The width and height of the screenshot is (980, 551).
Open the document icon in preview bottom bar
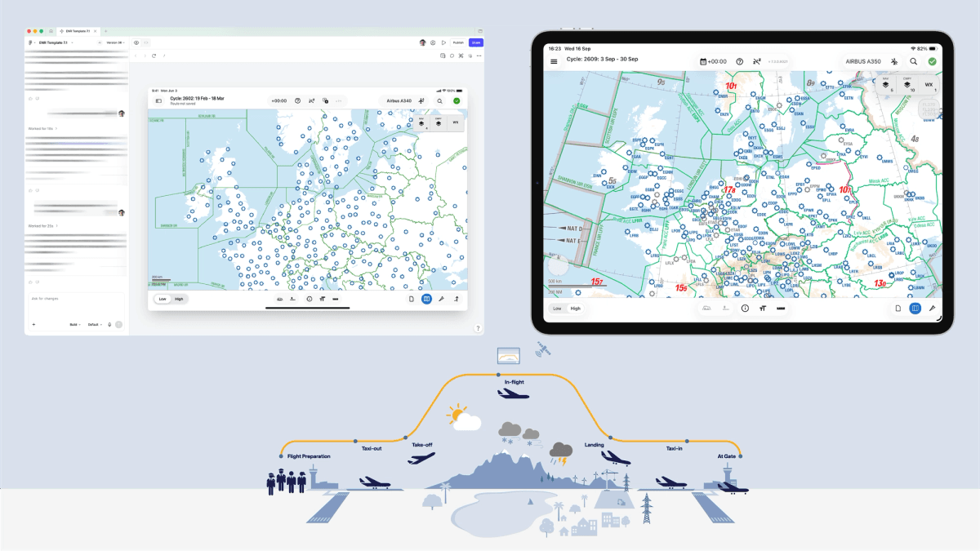(411, 299)
